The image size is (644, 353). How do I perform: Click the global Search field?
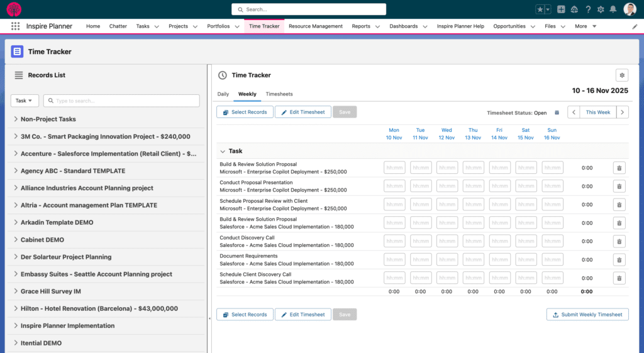point(309,9)
